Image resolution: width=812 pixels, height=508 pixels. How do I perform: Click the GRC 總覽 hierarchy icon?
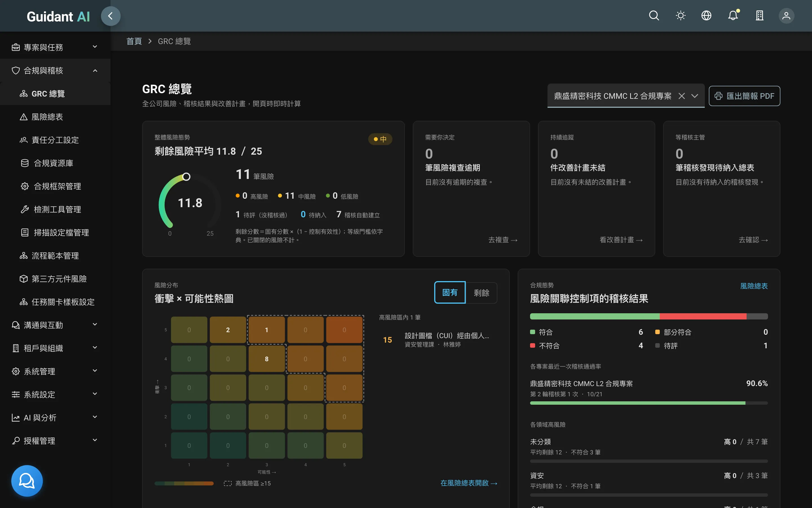tap(23, 93)
